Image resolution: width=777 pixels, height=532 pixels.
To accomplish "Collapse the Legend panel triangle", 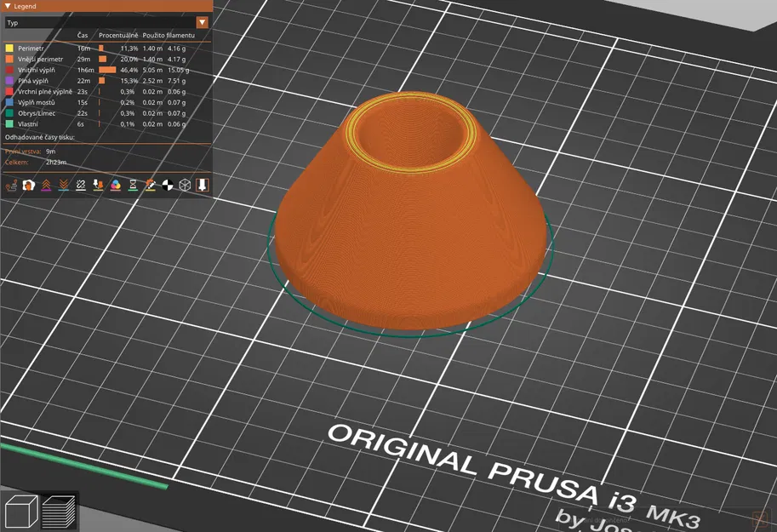I will click(x=8, y=7).
